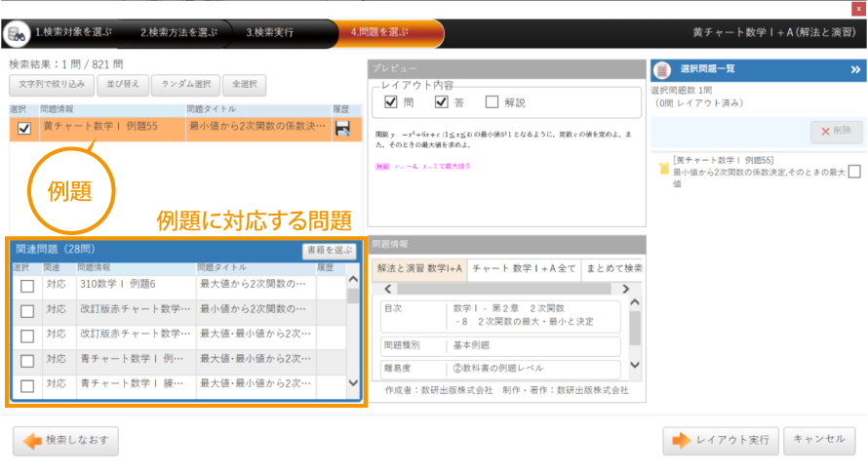Check the 青チャート数学Ⅰ 練… row box
The width and height of the screenshot is (868, 475).
[x=27, y=386]
